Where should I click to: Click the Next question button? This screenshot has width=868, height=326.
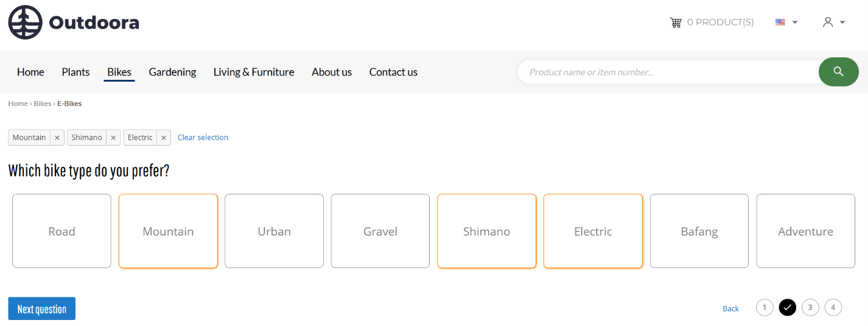point(41,309)
